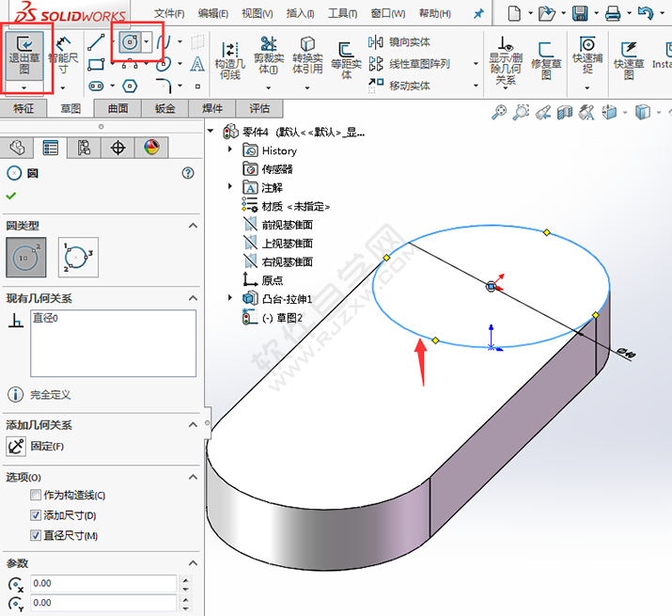672x616 pixels.
Task: Select the Spline sketch tool
Action: pyautogui.click(x=164, y=42)
